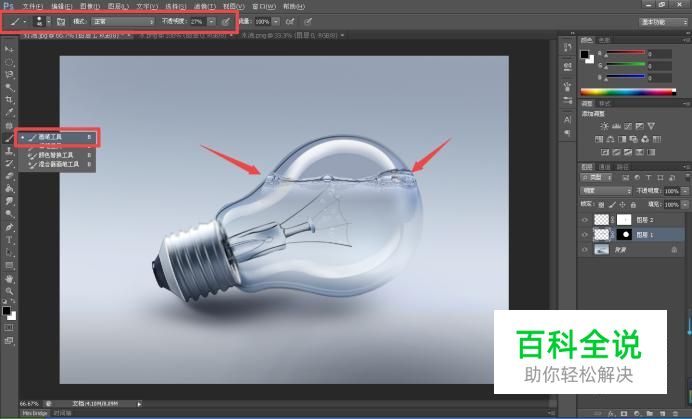Screen dimensions: 692x419
Task: Select the Hand tool
Action: [x=9, y=279]
